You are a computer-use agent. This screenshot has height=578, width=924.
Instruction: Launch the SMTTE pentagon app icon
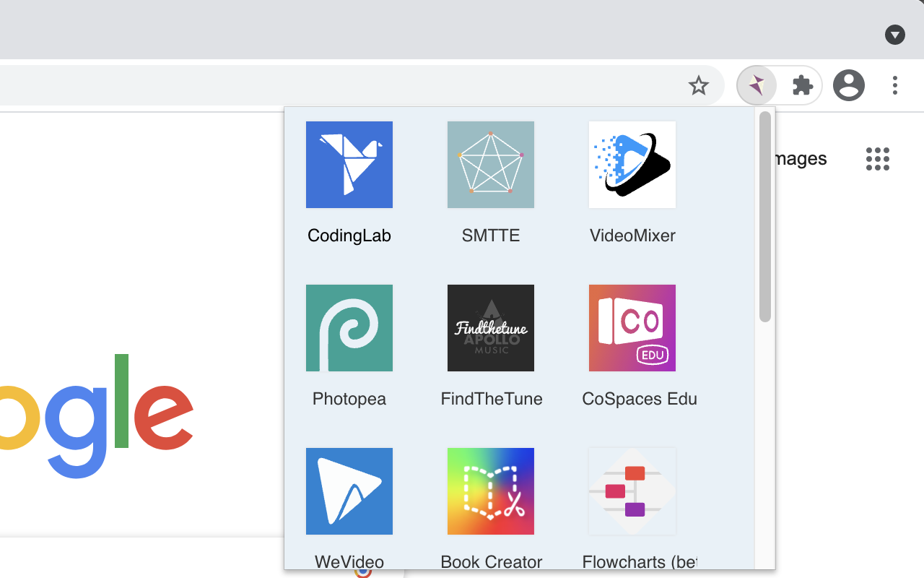pyautogui.click(x=491, y=165)
